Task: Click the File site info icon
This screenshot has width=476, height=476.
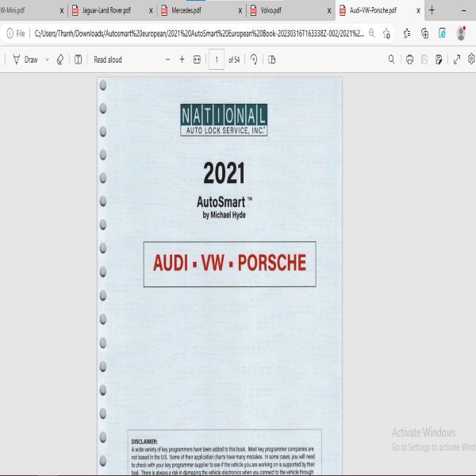Action: point(15,33)
